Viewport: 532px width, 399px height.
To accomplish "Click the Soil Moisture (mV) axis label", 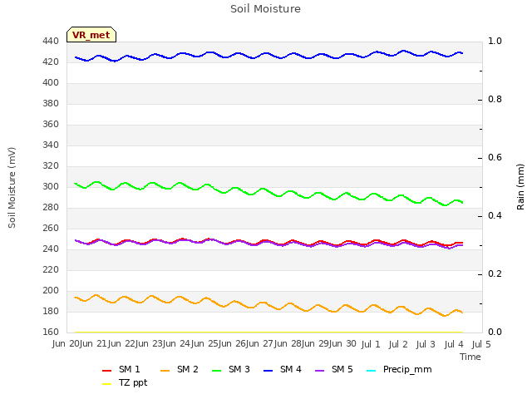I will point(12,188).
